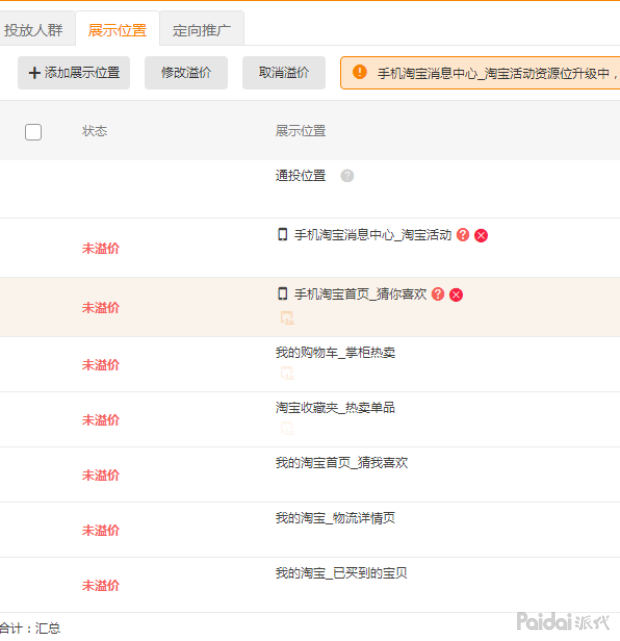Viewport: 620px width, 641px height.
Task: Toggle the select-all checkbox in table header
Action: (33, 132)
